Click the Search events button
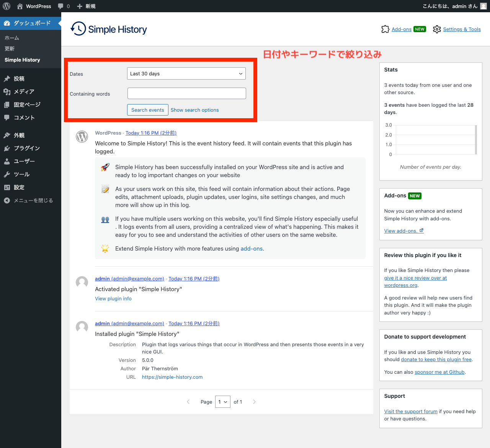The width and height of the screenshot is (490, 448). (148, 110)
